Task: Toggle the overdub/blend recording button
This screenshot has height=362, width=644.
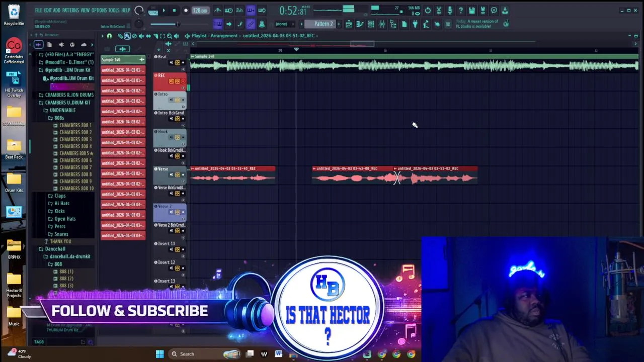Action: [x=251, y=10]
